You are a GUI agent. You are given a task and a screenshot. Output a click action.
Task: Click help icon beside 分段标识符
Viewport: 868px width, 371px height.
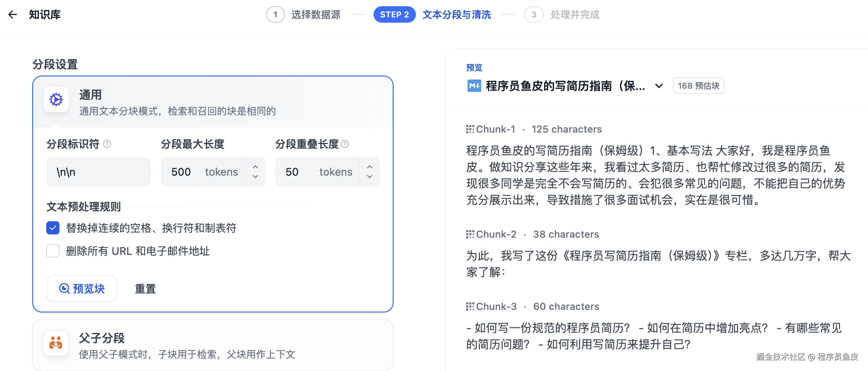coord(107,144)
